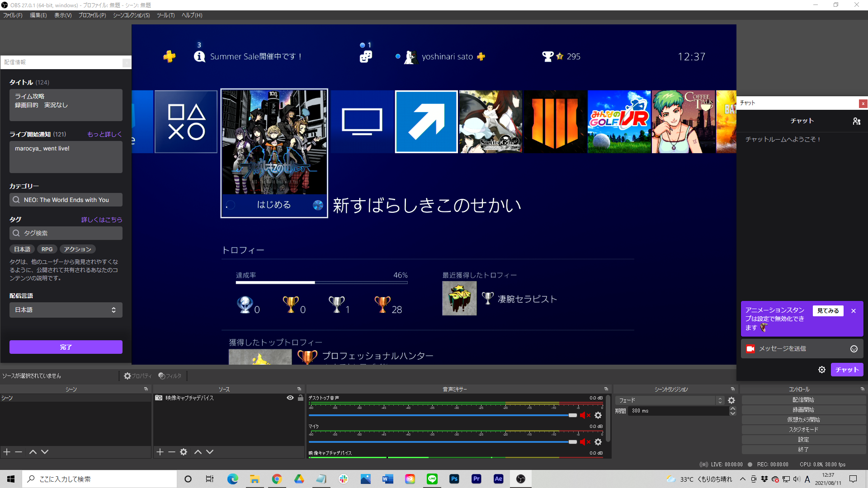Open source properties gear in ソース panel
Image resolution: width=868 pixels, height=488 pixels.
[184, 452]
